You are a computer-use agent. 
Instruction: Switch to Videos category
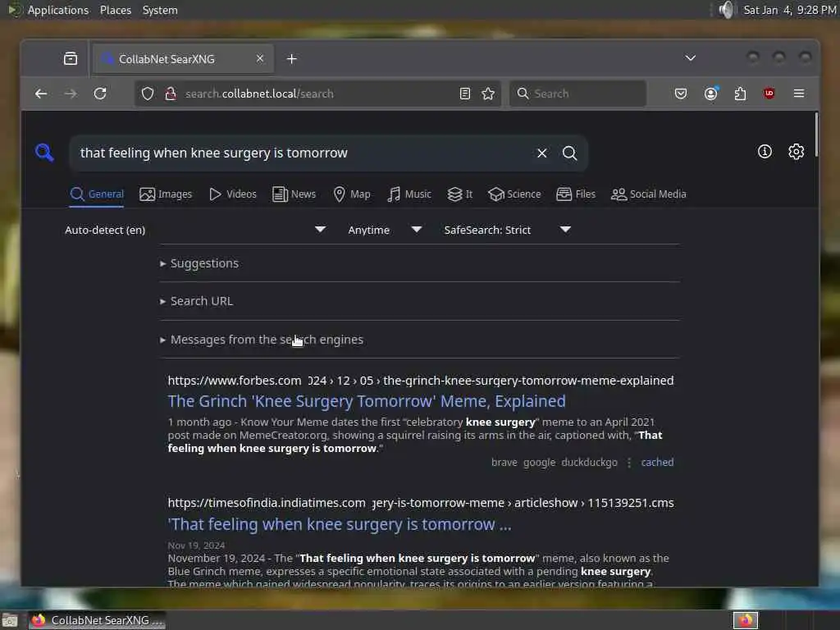pyautogui.click(x=232, y=194)
